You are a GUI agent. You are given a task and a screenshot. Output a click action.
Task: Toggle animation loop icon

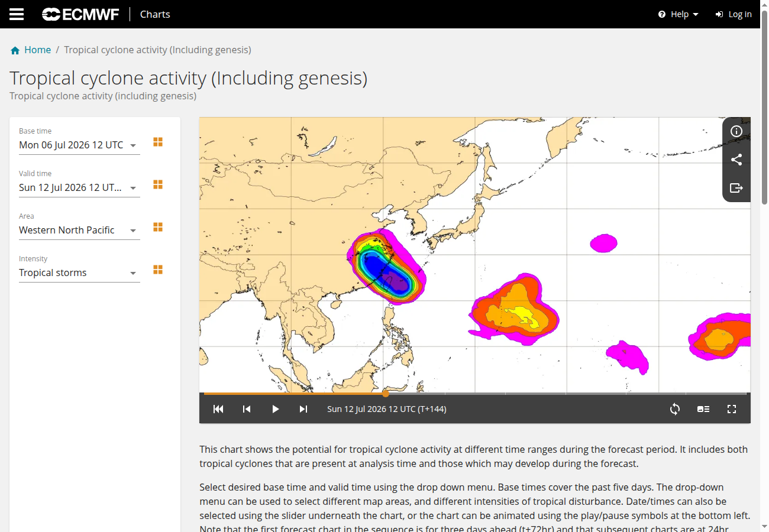(x=675, y=409)
